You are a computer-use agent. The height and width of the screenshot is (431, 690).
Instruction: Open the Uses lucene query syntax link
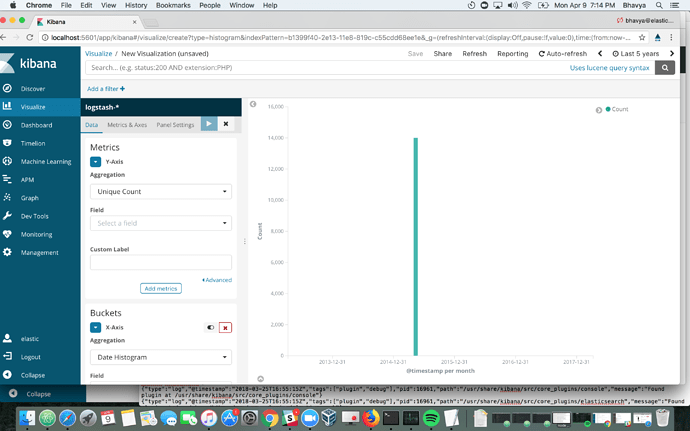tap(609, 68)
